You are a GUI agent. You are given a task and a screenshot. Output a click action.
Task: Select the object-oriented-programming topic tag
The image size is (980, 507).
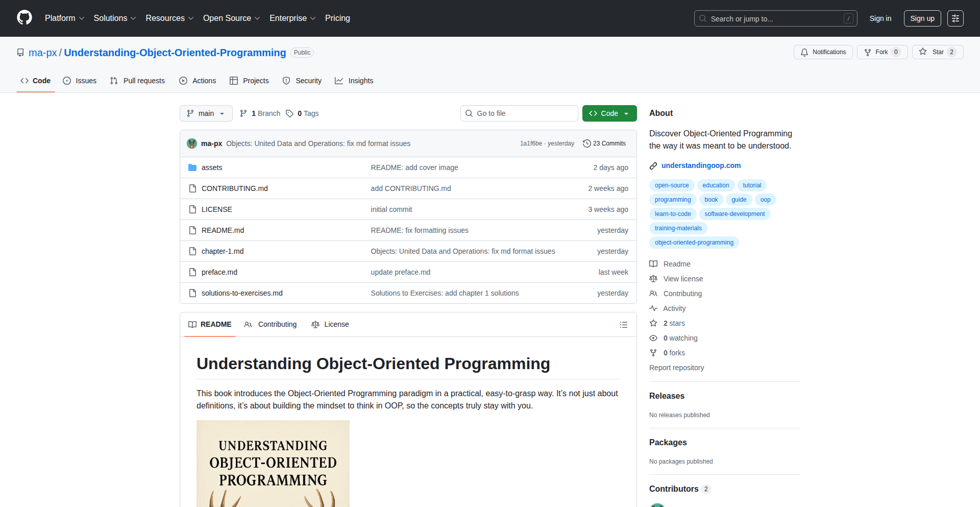694,243
